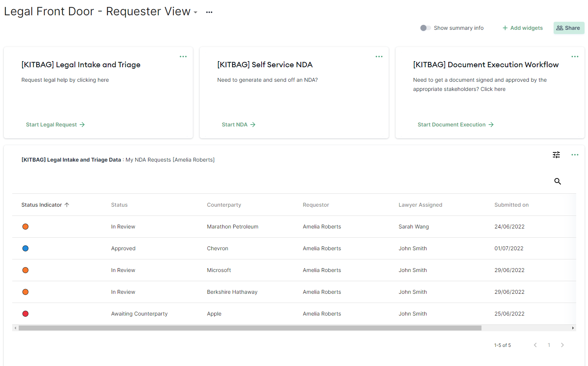Screen dimensions: 588x366
Task: Start a Legal Request
Action: click(x=55, y=125)
